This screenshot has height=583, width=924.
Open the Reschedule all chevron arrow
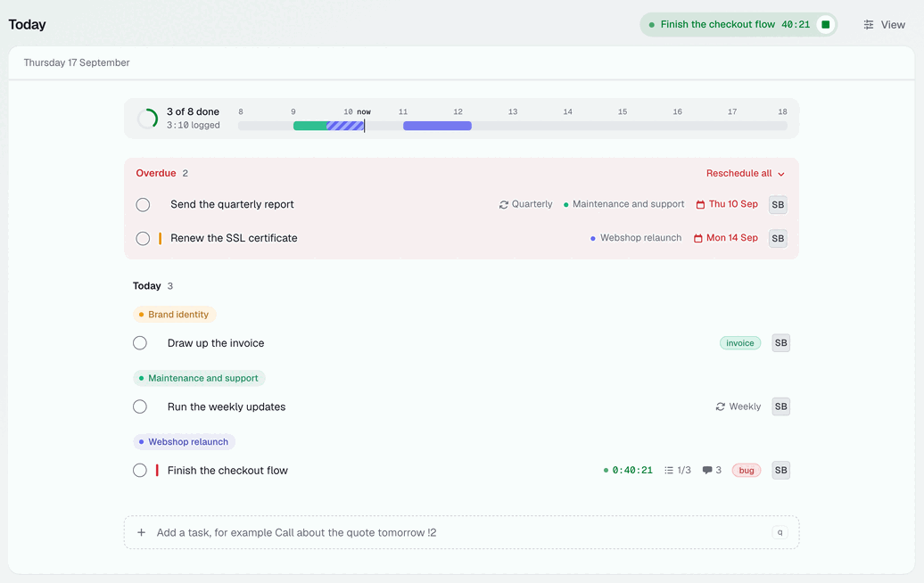click(x=781, y=175)
